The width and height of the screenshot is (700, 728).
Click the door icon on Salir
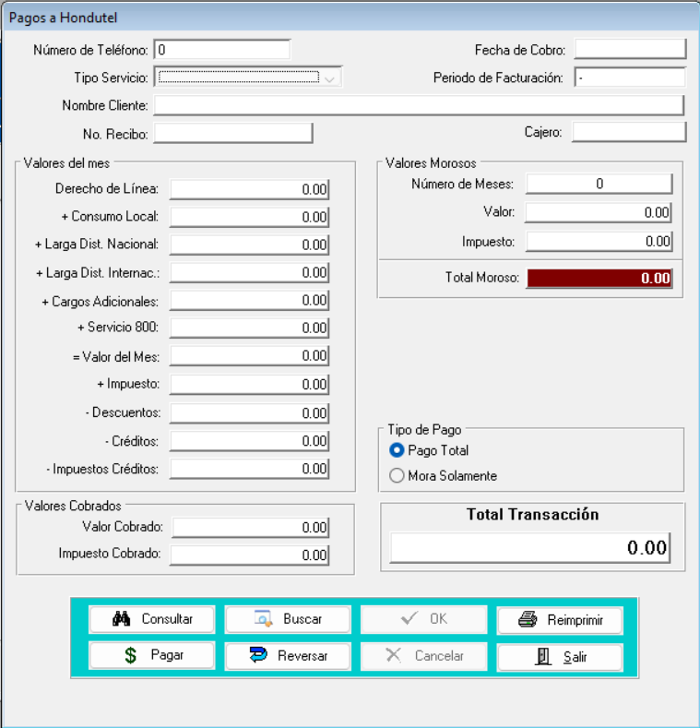click(x=544, y=657)
